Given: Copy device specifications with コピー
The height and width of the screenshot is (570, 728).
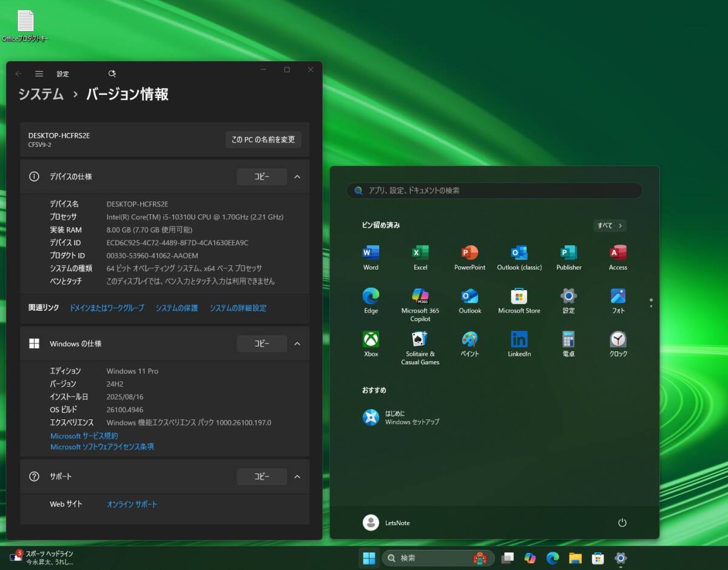Looking at the screenshot, I should click(261, 177).
